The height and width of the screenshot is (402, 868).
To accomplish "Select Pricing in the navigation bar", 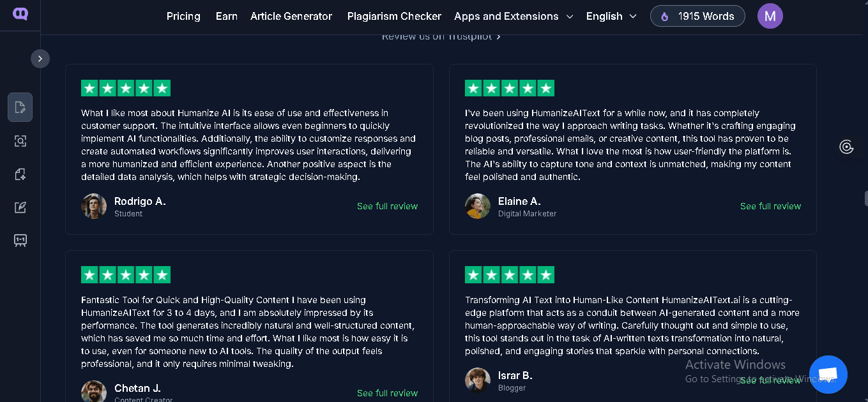I will pos(183,16).
